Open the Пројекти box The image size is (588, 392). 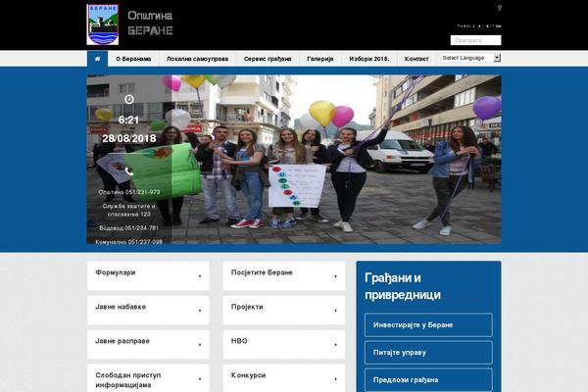click(284, 310)
